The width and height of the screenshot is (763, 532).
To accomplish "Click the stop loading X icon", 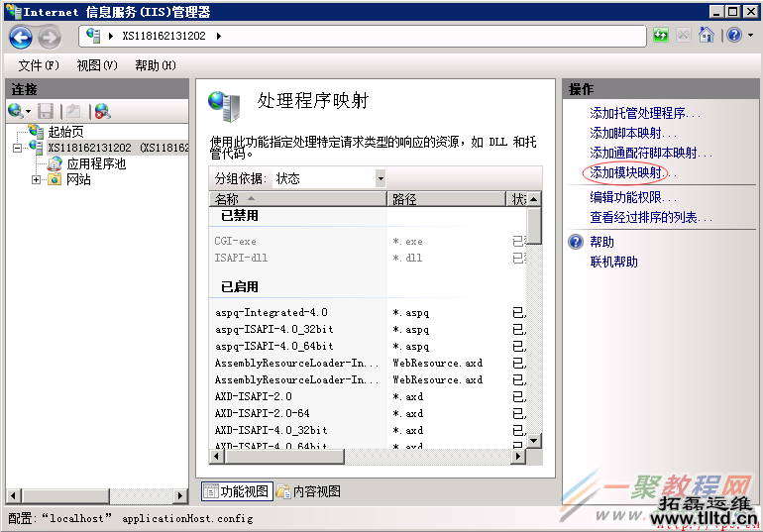I will [683, 36].
